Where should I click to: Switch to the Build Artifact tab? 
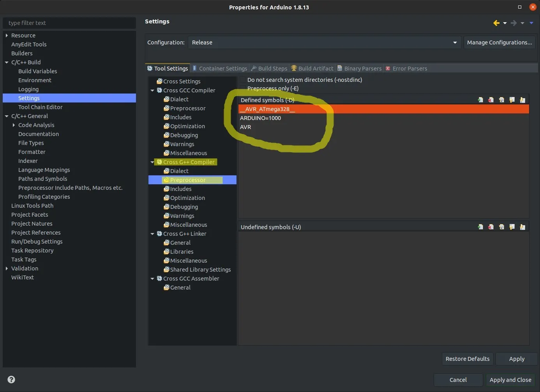point(312,69)
